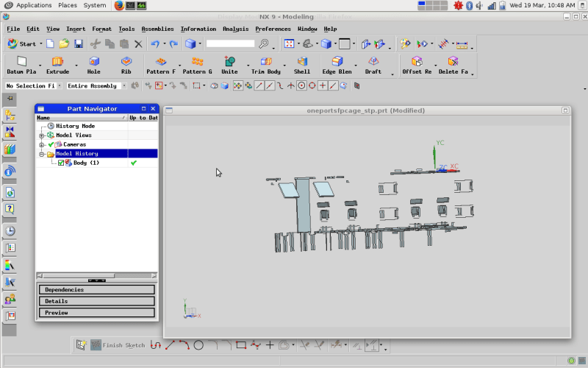The height and width of the screenshot is (368, 588).
Task: Undo the last action
Action: [x=155, y=44]
